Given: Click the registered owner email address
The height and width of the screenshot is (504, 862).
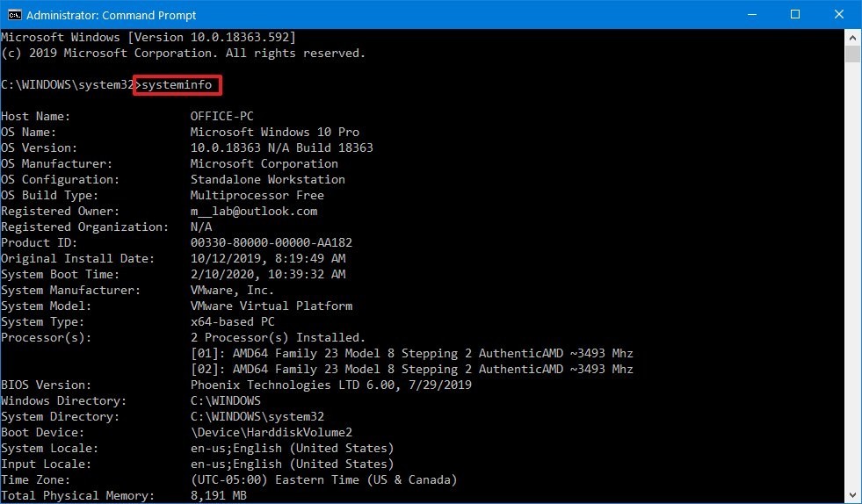Looking at the screenshot, I should tap(253, 211).
